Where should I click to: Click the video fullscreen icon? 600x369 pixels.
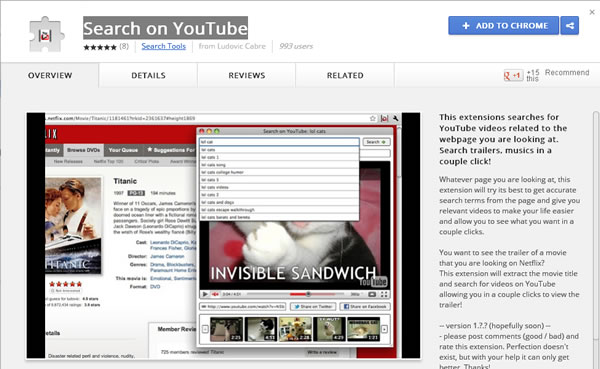(x=384, y=294)
